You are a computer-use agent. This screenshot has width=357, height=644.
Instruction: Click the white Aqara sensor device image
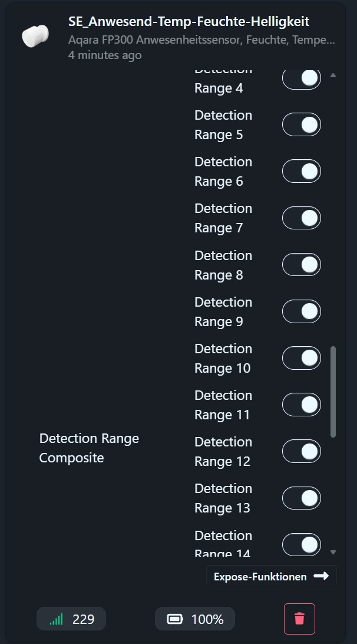click(x=35, y=36)
